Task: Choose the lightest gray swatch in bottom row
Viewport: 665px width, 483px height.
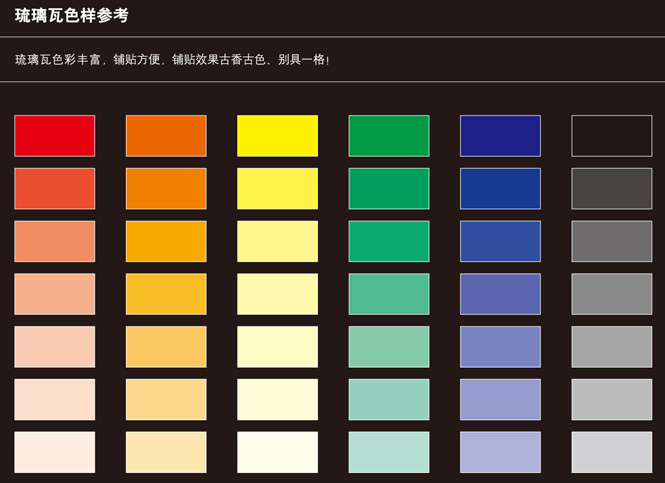Action: pyautogui.click(x=611, y=452)
